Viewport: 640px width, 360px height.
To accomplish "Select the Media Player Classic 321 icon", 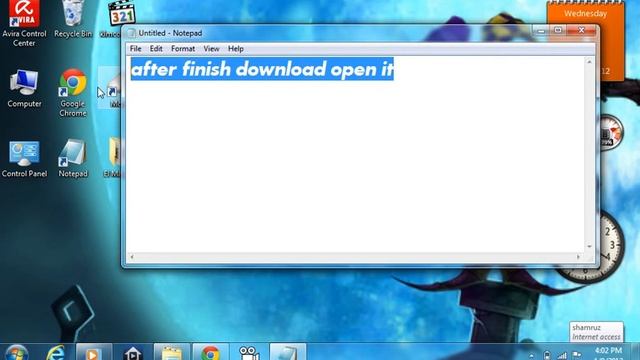I will (122, 14).
